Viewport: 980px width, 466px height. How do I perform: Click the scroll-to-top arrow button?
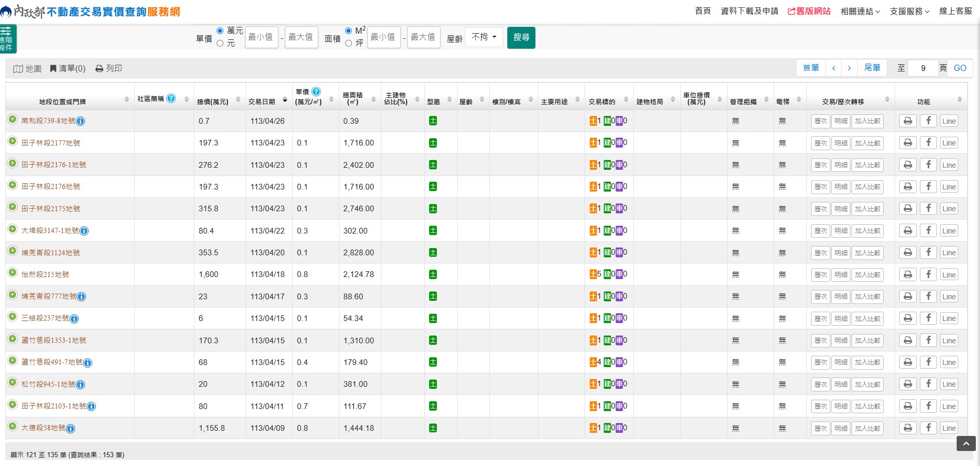965,444
